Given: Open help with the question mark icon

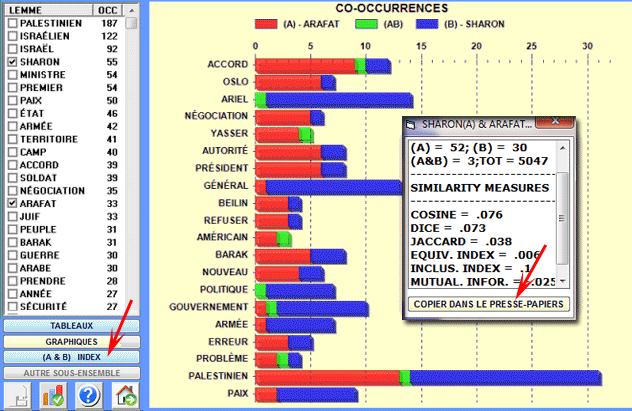Looking at the screenshot, I should tap(89, 395).
